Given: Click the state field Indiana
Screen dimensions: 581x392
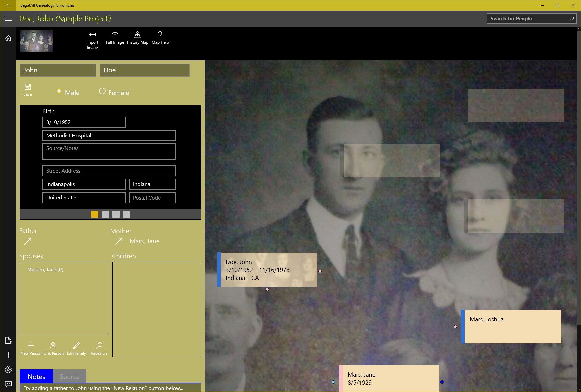Looking at the screenshot, I should pyautogui.click(x=152, y=184).
